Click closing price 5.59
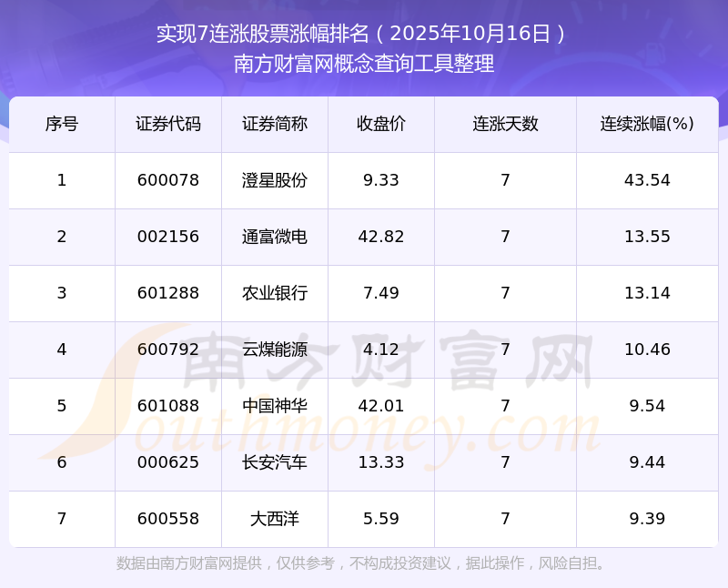 pos(381,519)
